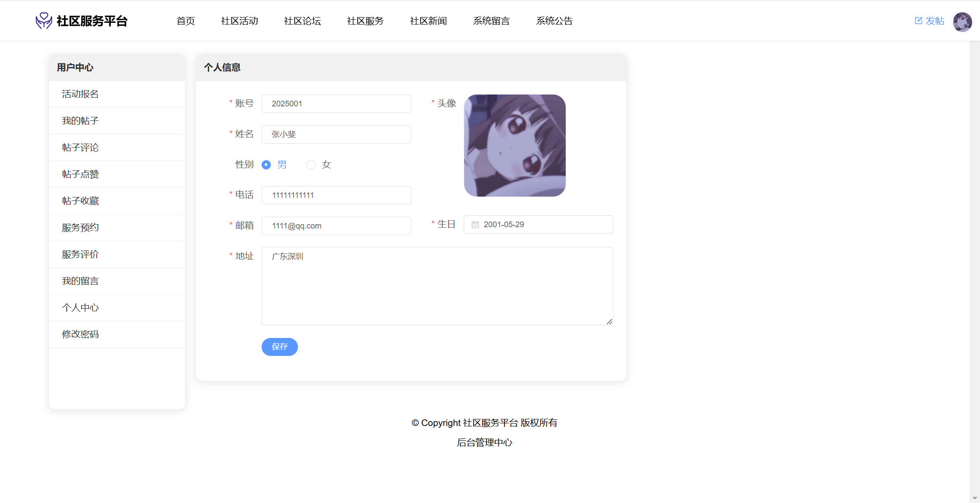Click the calendar icon in the birthday field

pos(475,225)
